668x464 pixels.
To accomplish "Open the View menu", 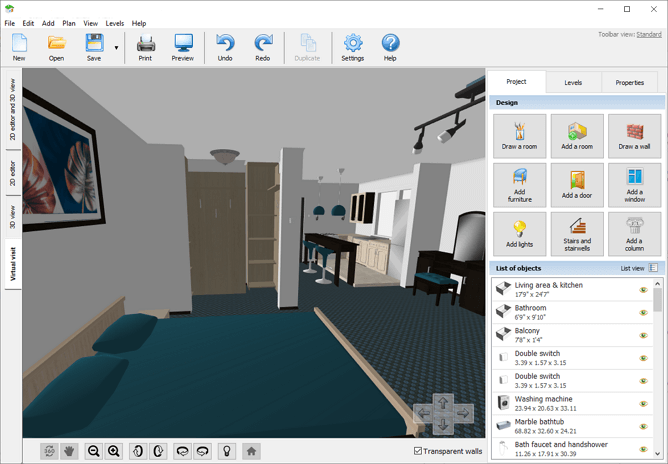I will [90, 23].
